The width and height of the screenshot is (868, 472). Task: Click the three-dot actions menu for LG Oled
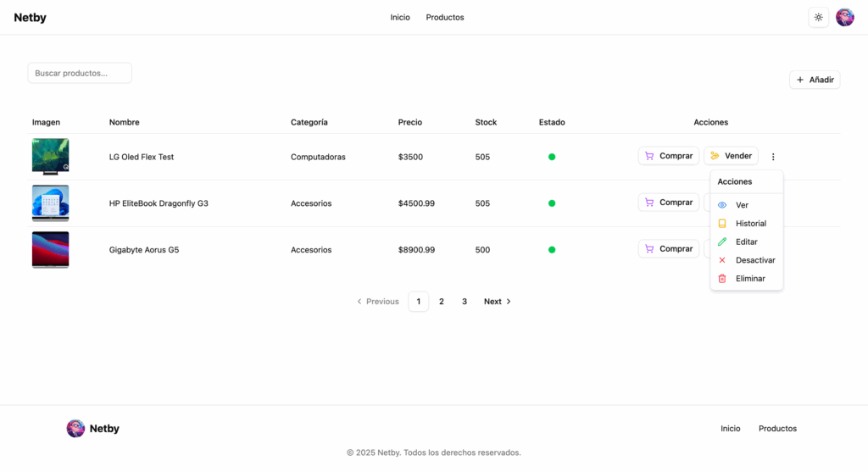pyautogui.click(x=773, y=157)
